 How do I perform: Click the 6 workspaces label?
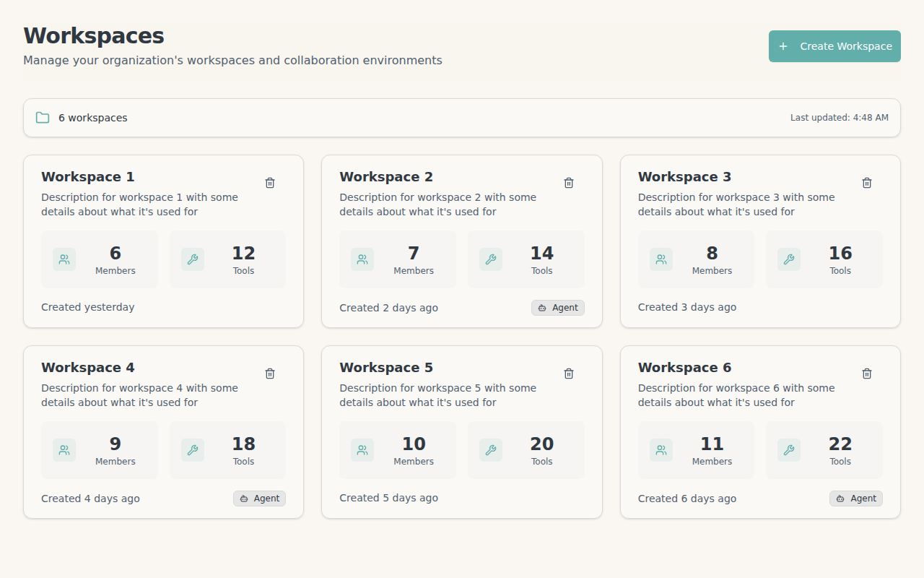pos(92,117)
